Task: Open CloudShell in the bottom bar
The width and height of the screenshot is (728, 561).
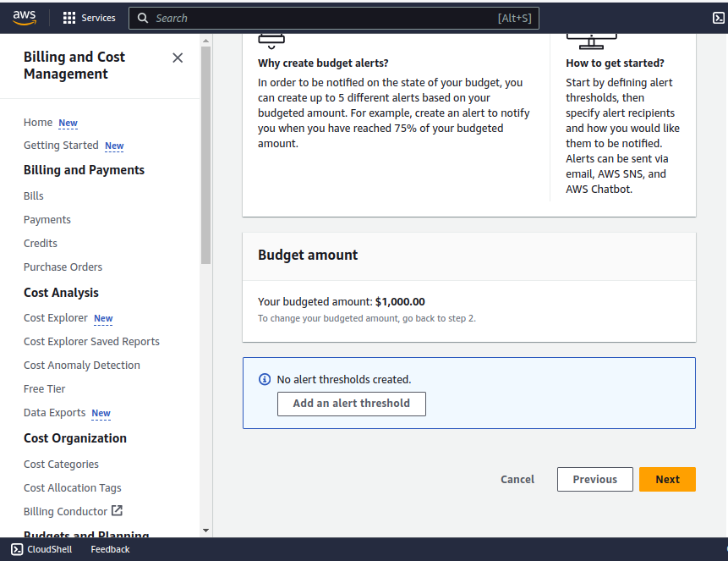Action: click(42, 549)
